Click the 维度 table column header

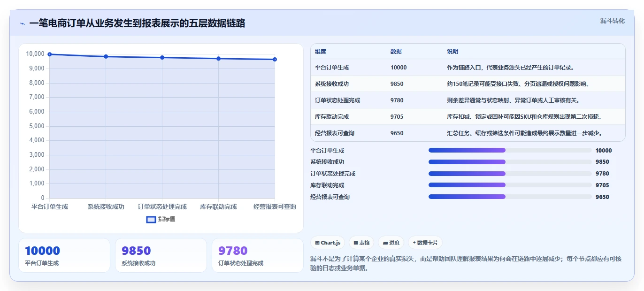click(321, 52)
